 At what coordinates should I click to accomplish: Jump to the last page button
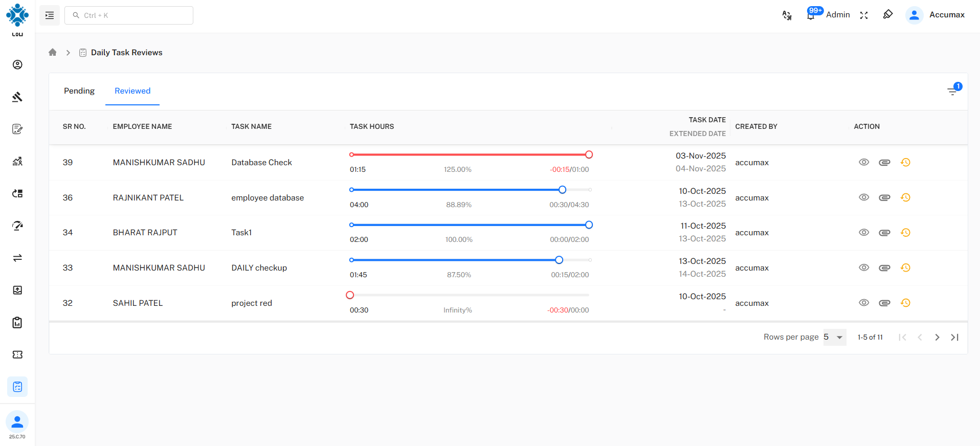tap(954, 337)
